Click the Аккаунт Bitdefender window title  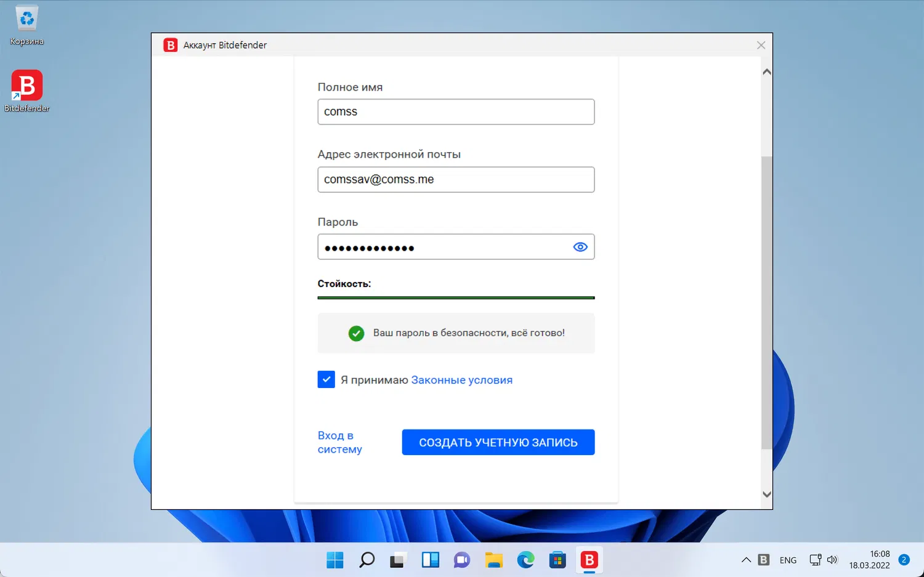coord(225,45)
